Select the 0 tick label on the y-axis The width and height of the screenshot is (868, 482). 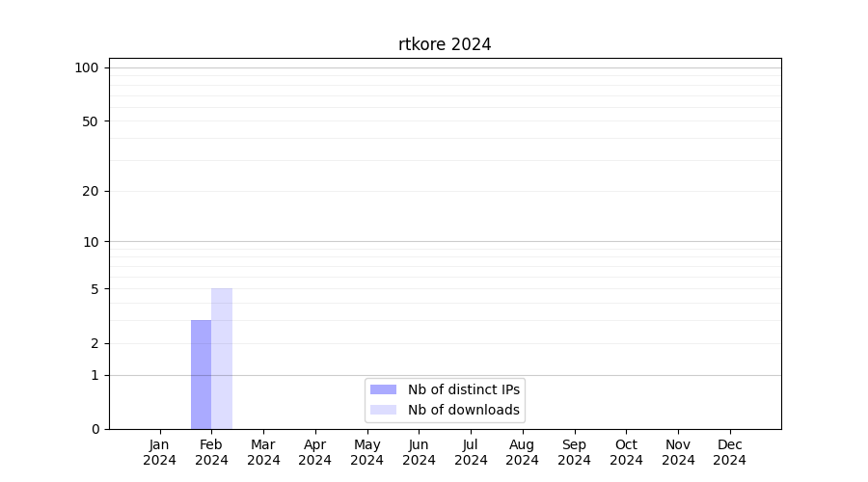pyautogui.click(x=94, y=429)
